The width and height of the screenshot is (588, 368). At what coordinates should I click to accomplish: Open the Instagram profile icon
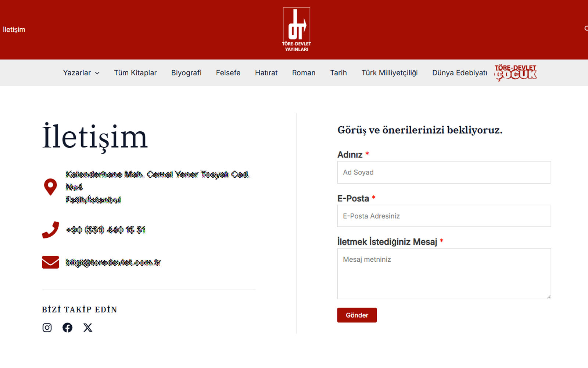[x=47, y=328]
